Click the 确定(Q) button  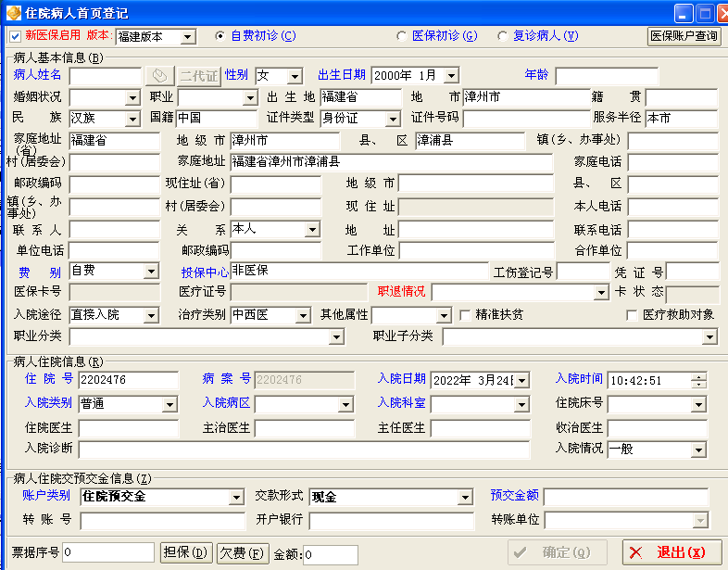pos(558,552)
